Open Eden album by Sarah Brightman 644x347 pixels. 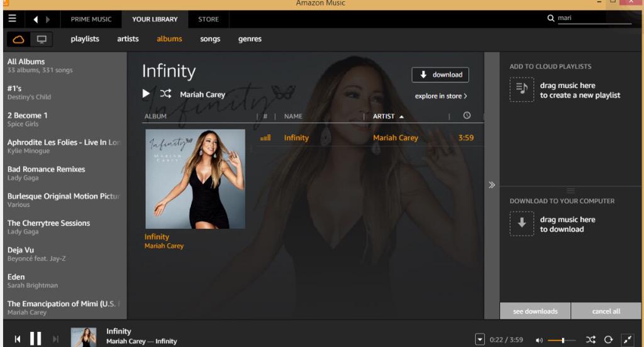(x=65, y=281)
